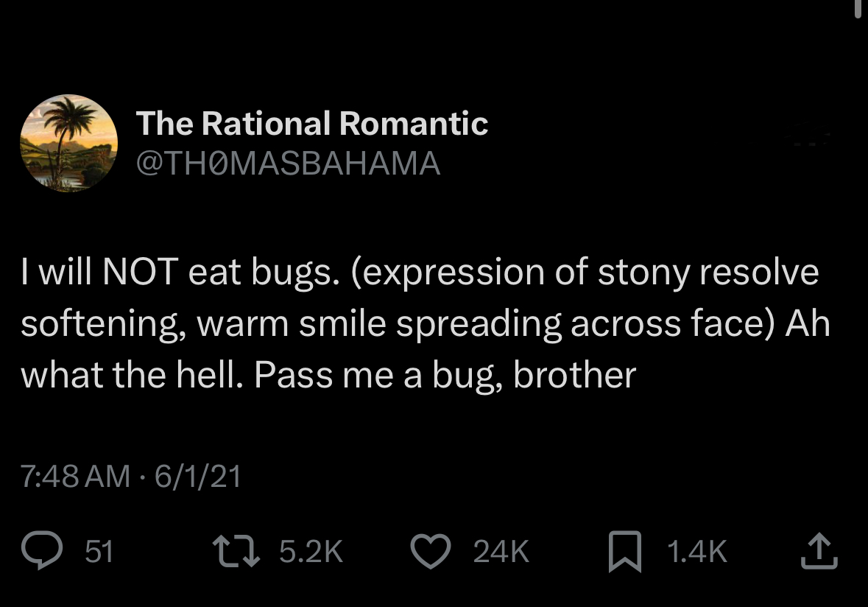
Task: Click the 1.4K bookmarks count
Action: tap(695, 552)
